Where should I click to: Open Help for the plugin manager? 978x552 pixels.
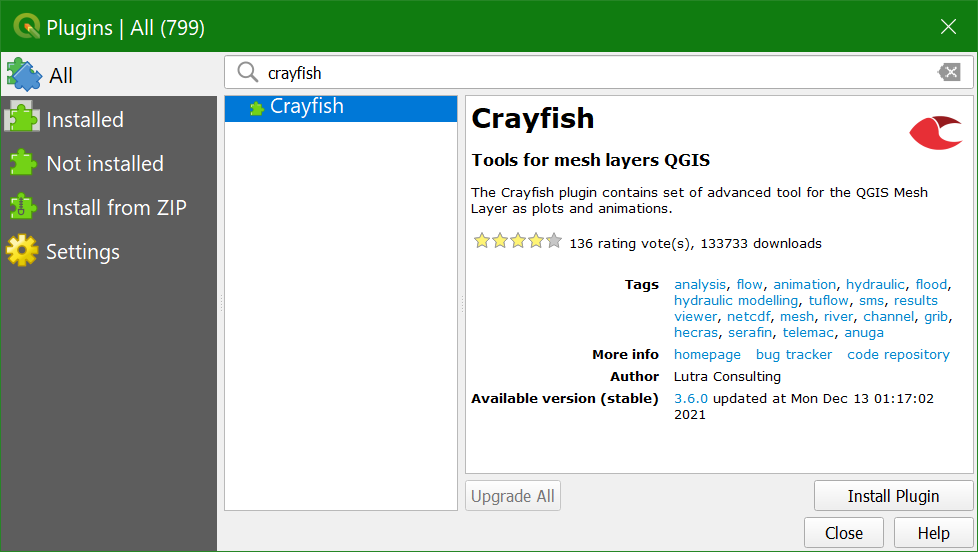[933, 533]
